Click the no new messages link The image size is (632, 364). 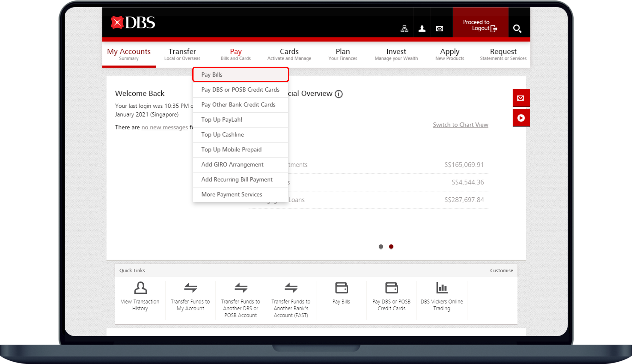[x=164, y=127]
